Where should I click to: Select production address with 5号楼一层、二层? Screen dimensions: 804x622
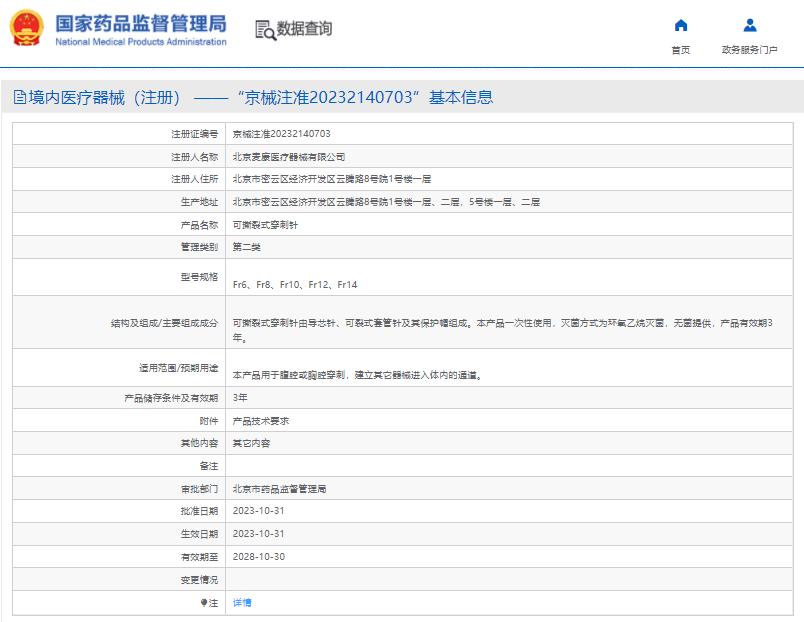pyautogui.click(x=386, y=202)
